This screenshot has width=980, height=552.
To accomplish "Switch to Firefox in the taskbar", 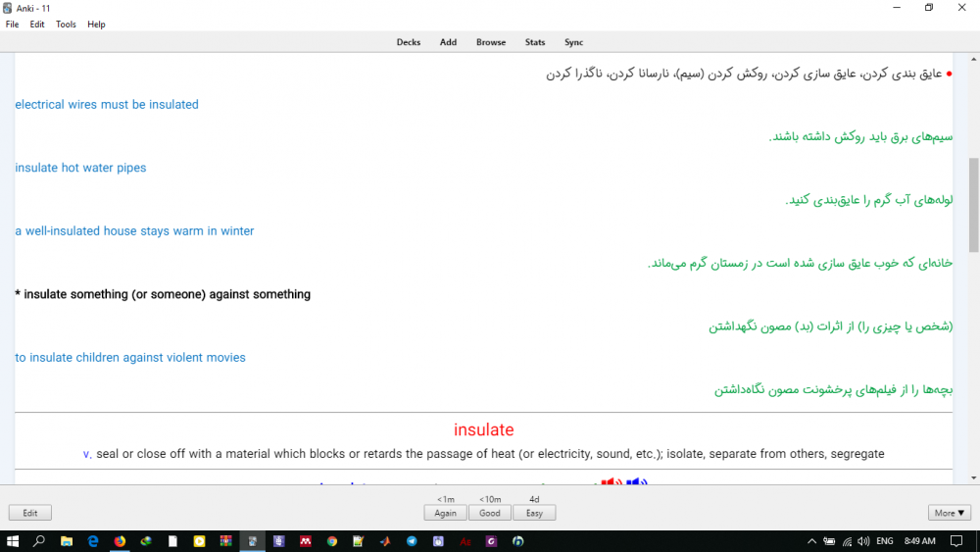I will (120, 541).
